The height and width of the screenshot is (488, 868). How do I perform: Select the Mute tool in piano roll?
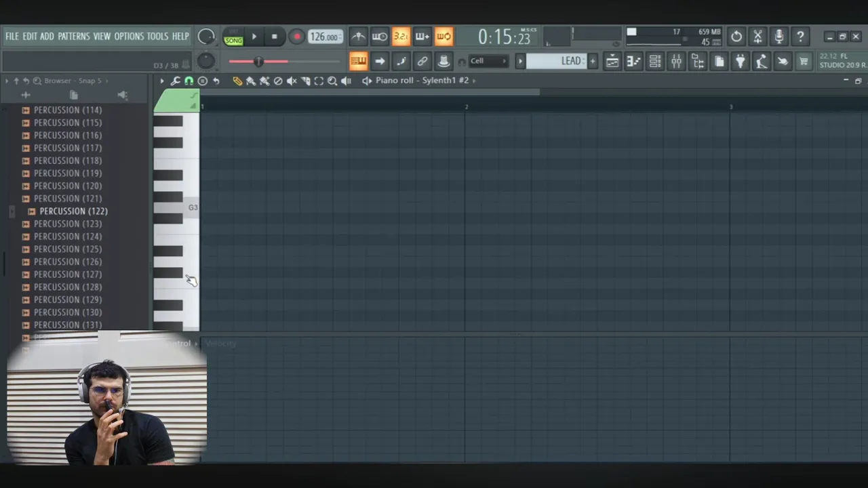coord(292,81)
